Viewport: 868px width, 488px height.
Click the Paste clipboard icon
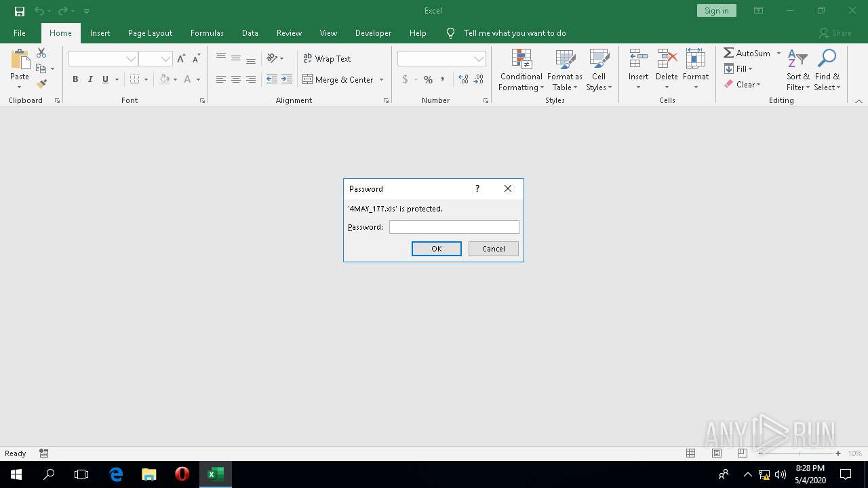pyautogui.click(x=20, y=60)
